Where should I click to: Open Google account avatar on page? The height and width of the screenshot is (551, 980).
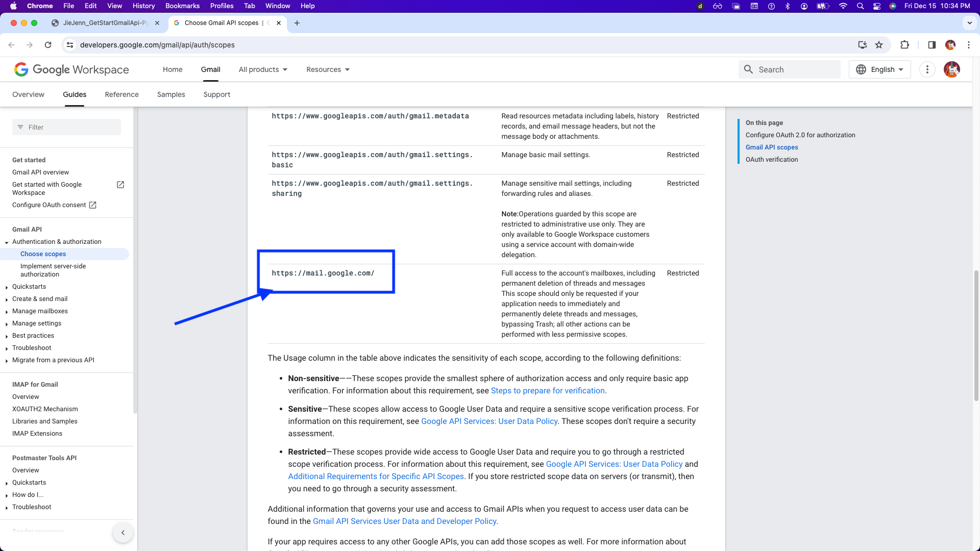pyautogui.click(x=952, y=69)
